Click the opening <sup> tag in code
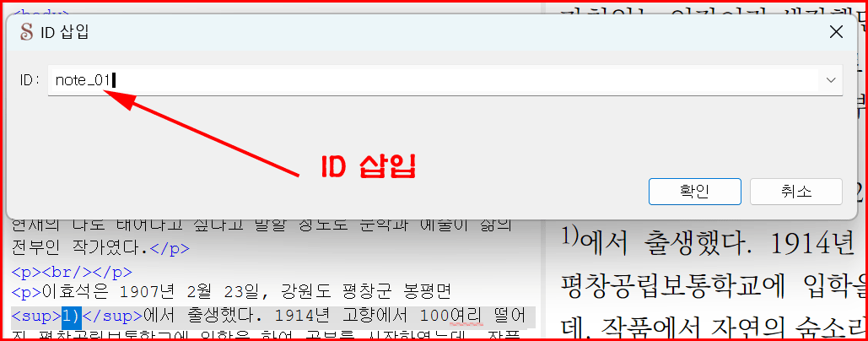 point(36,317)
